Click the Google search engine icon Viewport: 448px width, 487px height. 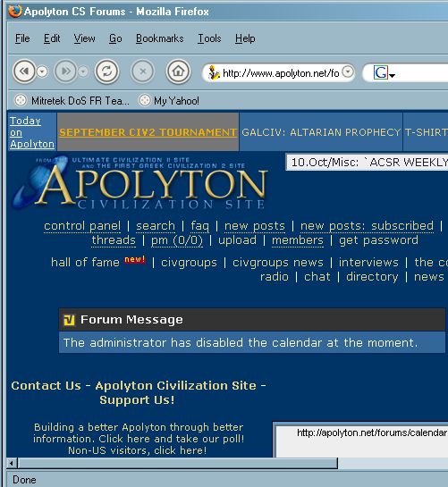click(x=381, y=72)
